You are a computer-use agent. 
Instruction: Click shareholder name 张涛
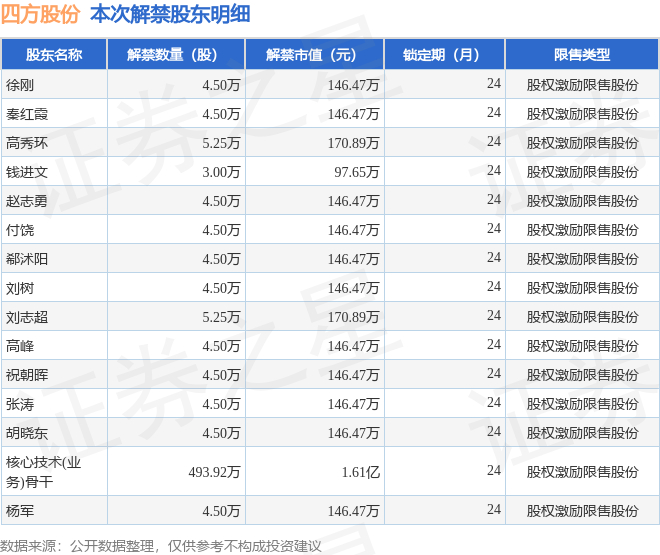[20, 404]
